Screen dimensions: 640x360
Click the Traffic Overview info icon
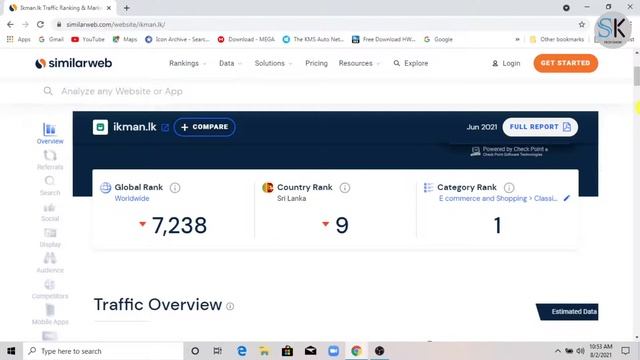pyautogui.click(x=230, y=306)
